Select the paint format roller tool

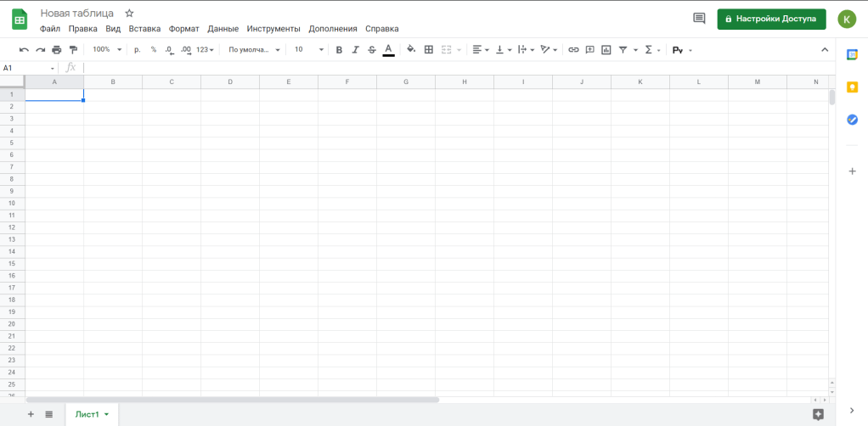(x=72, y=50)
